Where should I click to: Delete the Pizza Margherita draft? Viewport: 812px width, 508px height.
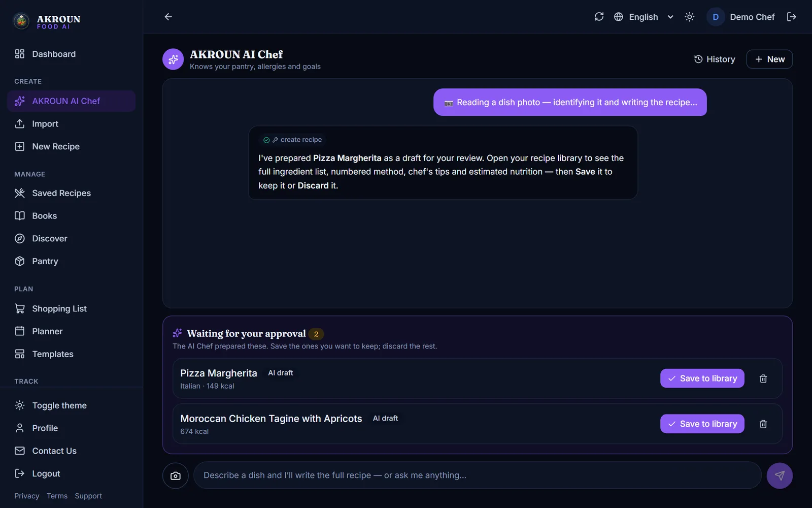click(763, 378)
